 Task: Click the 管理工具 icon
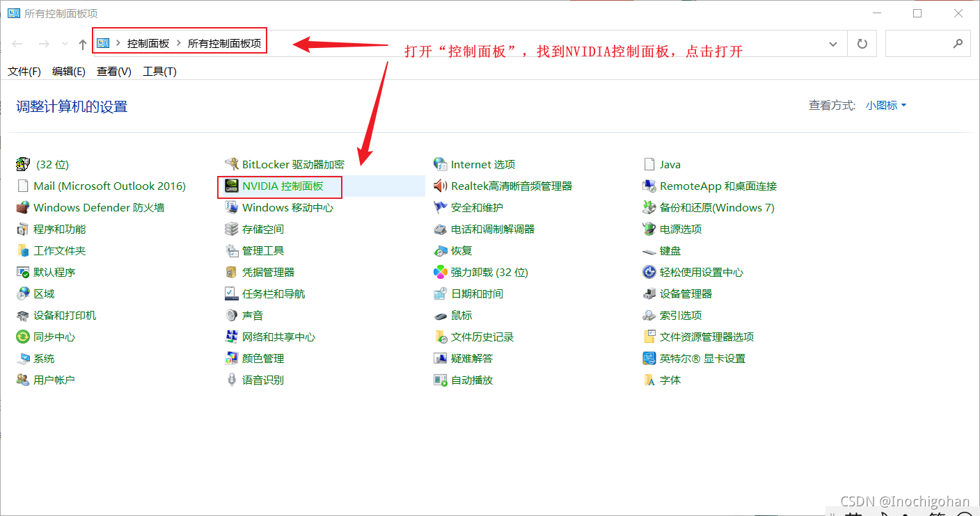232,251
